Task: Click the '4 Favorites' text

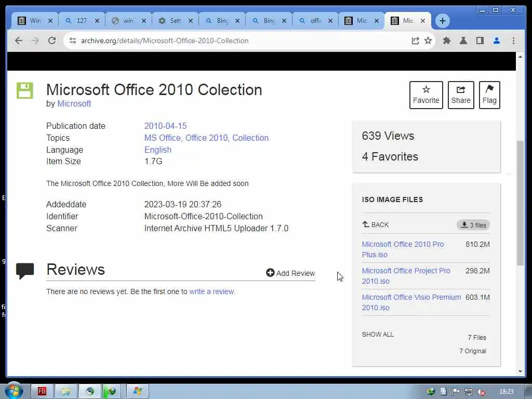Action: (x=390, y=156)
